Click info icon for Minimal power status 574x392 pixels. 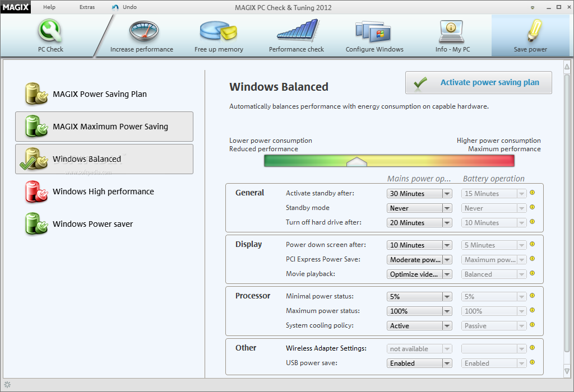[533, 296]
